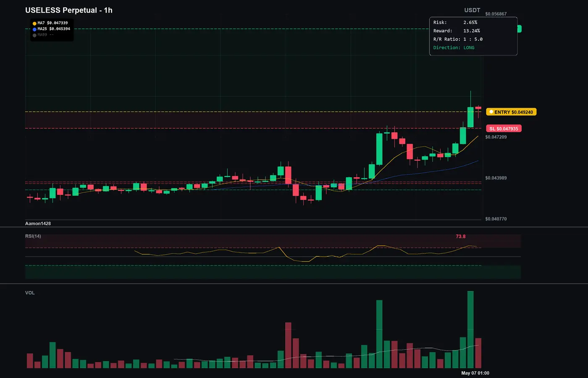Image resolution: width=588 pixels, height=378 pixels.
Task: Click the $0.040770 price axis label
Action: [x=496, y=219]
